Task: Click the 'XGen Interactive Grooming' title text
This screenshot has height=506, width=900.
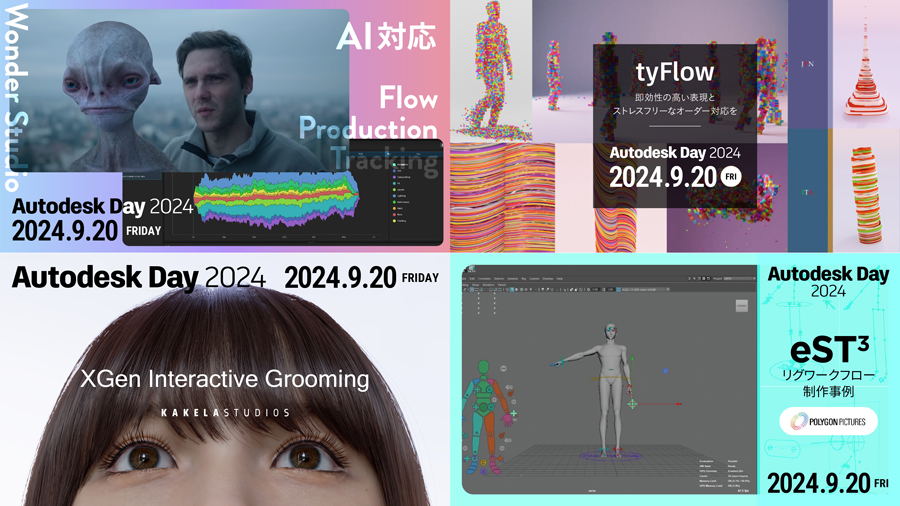Action: pos(225,380)
